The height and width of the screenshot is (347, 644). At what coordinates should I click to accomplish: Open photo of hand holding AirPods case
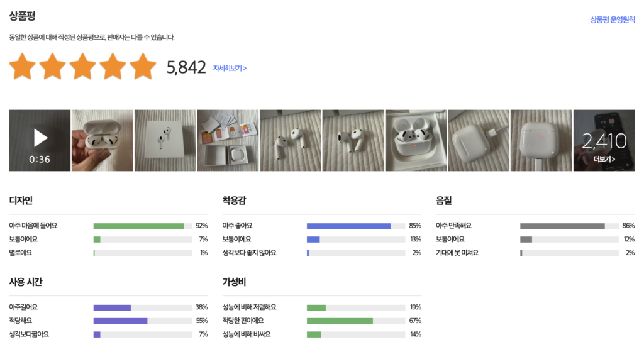point(103,140)
